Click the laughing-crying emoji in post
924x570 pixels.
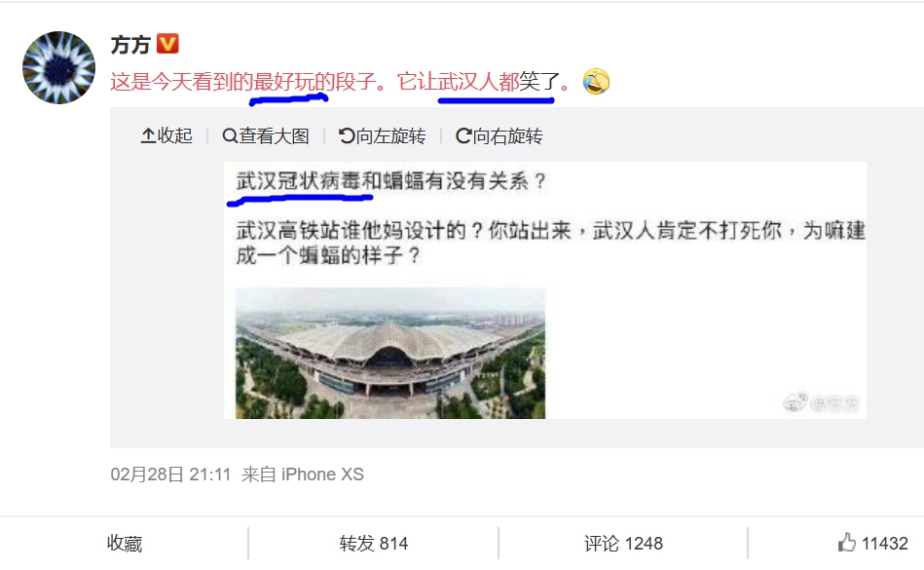pos(596,81)
